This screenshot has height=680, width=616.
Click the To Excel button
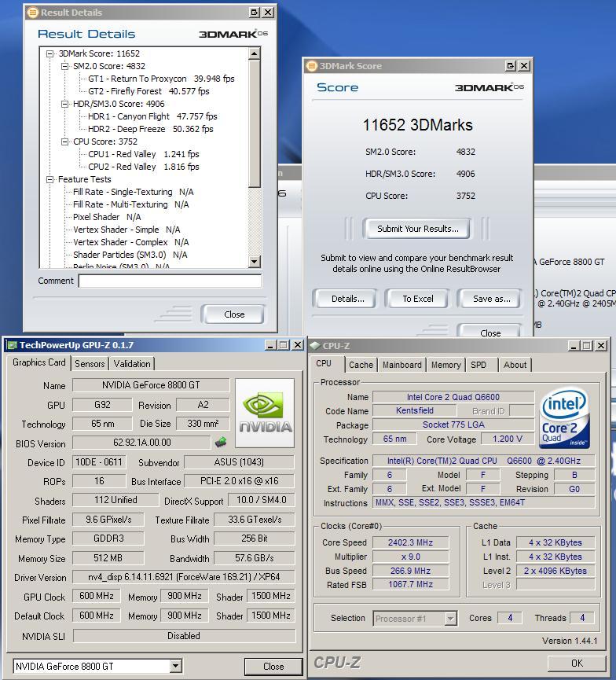click(x=417, y=299)
